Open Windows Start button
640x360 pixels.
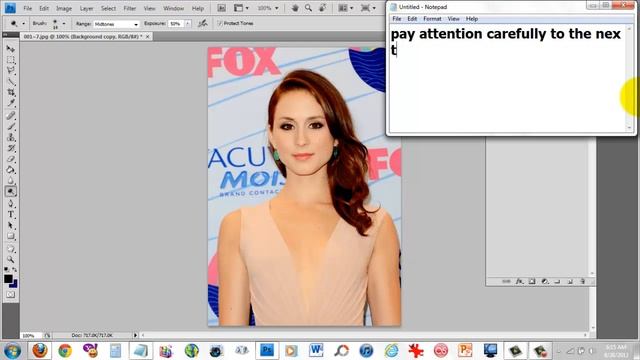point(12,351)
